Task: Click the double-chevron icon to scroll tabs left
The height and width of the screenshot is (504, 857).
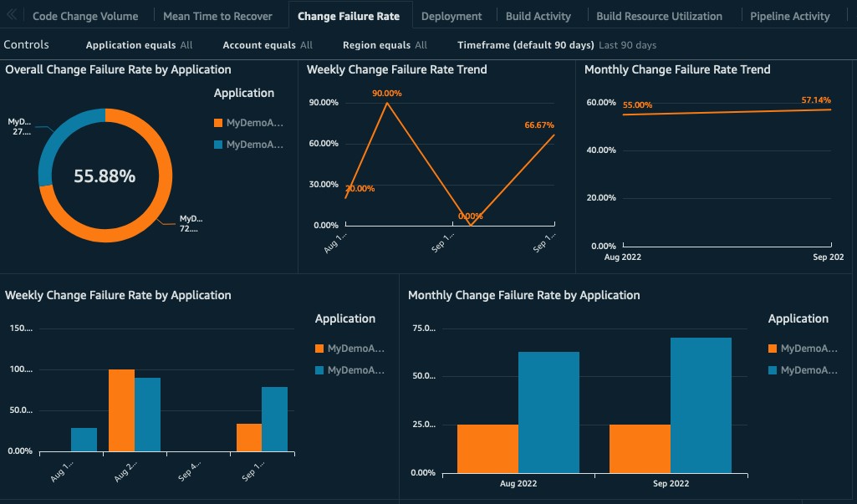Action: point(12,16)
